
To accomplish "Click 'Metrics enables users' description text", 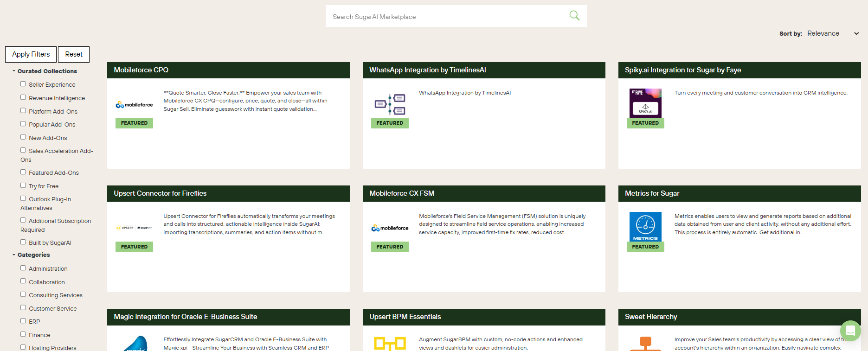I will [x=763, y=224].
